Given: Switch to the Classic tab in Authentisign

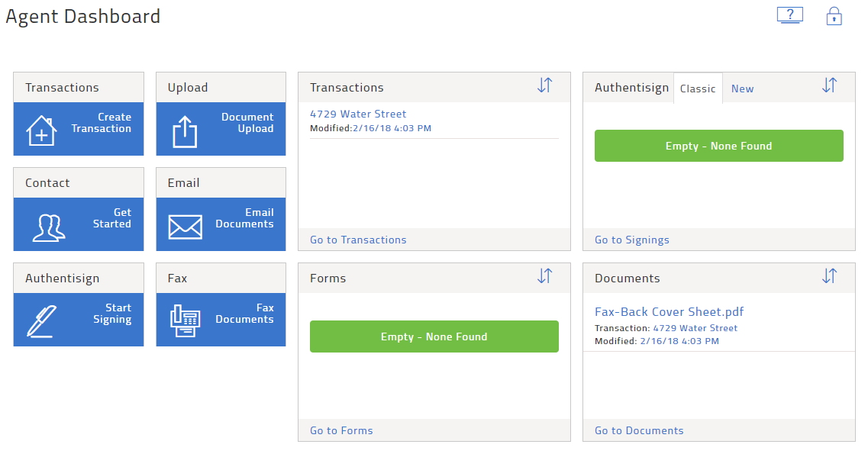Looking at the screenshot, I should [x=697, y=88].
